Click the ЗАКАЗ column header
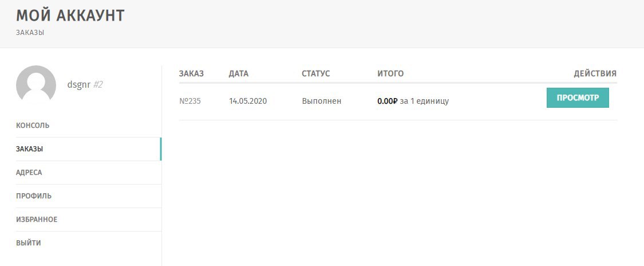This screenshot has width=644, height=266. coord(191,73)
